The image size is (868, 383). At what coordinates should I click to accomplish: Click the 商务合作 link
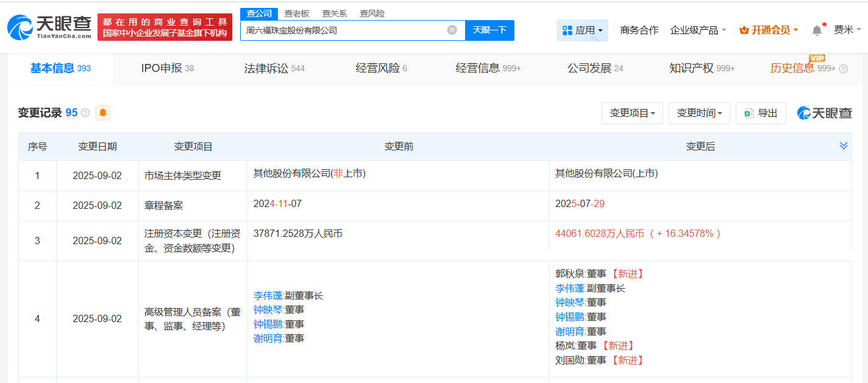click(639, 30)
